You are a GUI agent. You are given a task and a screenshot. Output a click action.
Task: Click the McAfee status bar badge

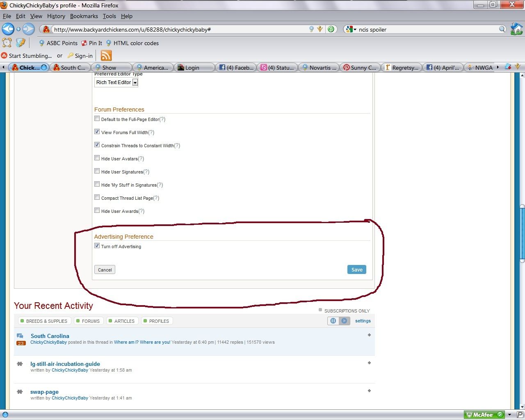484,415
